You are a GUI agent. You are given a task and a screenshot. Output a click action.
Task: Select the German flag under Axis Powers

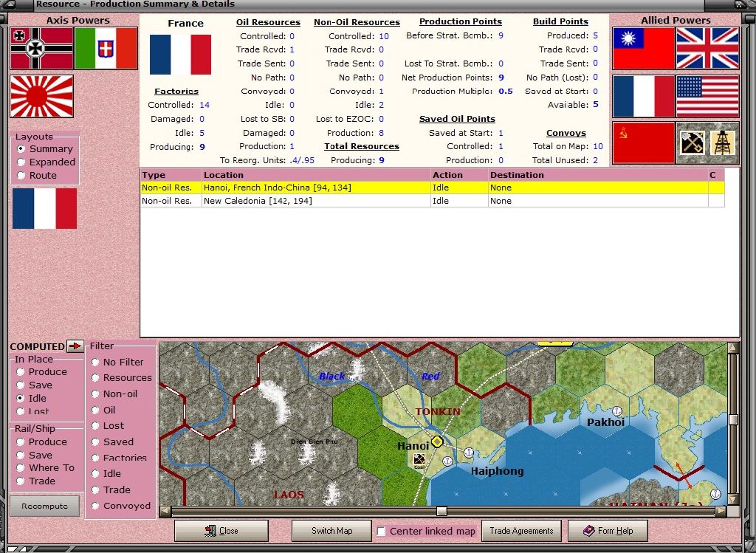(41, 46)
